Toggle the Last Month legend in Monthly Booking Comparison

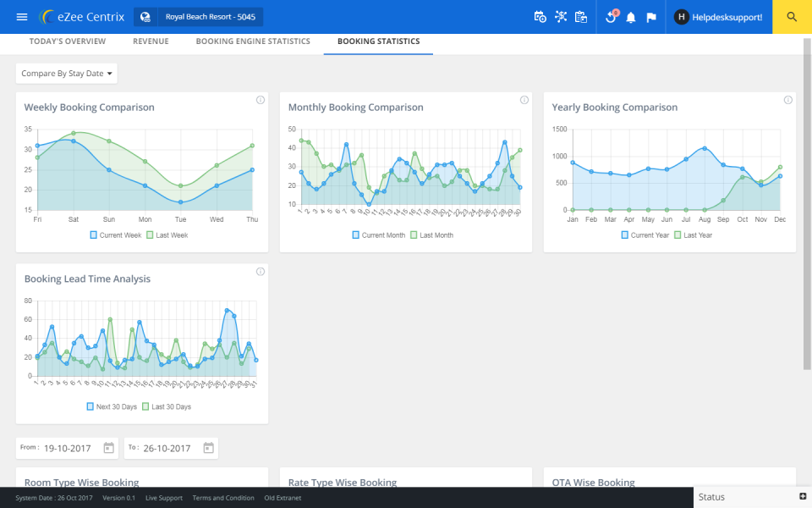[x=431, y=235]
